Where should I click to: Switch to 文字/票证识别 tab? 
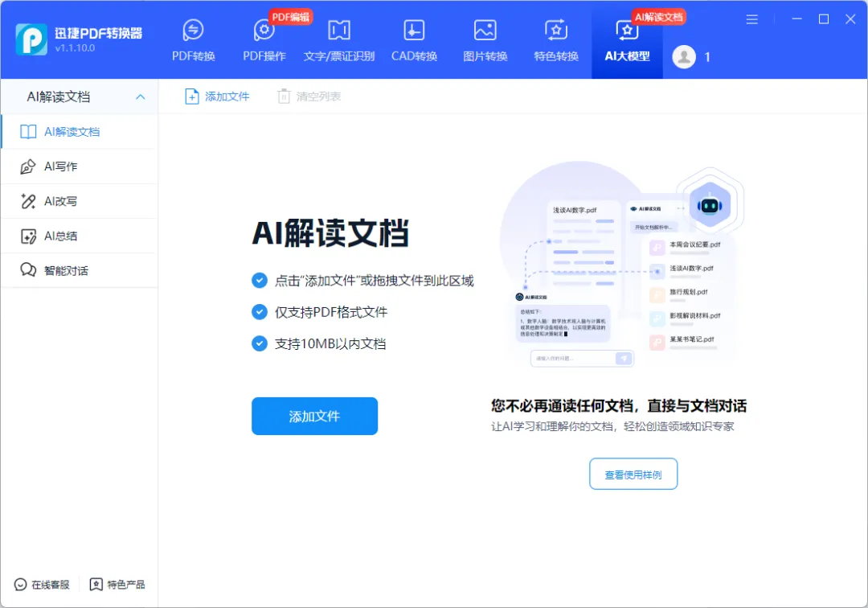(339, 40)
